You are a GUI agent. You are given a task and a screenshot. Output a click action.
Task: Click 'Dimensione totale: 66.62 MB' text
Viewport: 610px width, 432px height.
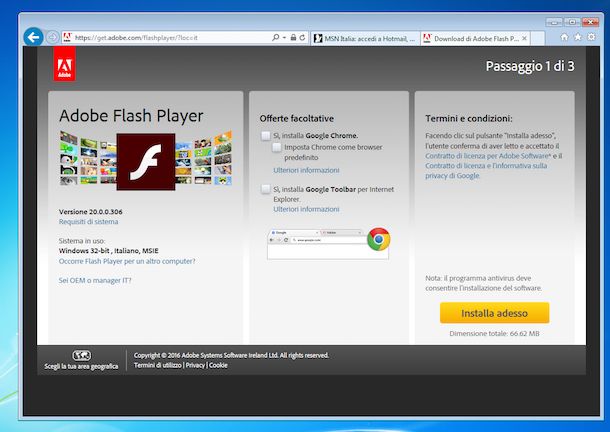(x=494, y=334)
